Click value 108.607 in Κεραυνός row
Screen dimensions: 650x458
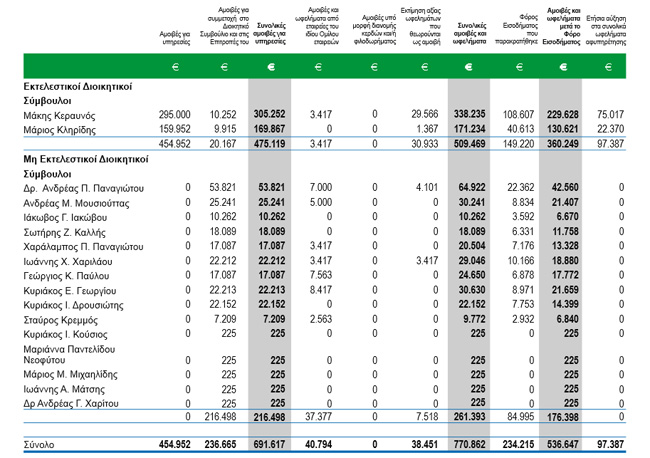tap(518, 114)
